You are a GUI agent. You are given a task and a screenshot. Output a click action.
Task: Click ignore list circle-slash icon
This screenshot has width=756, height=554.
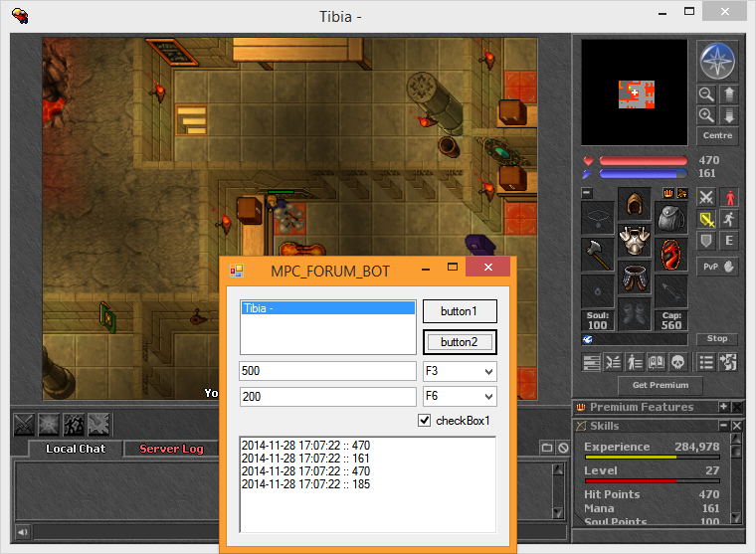tap(563, 448)
